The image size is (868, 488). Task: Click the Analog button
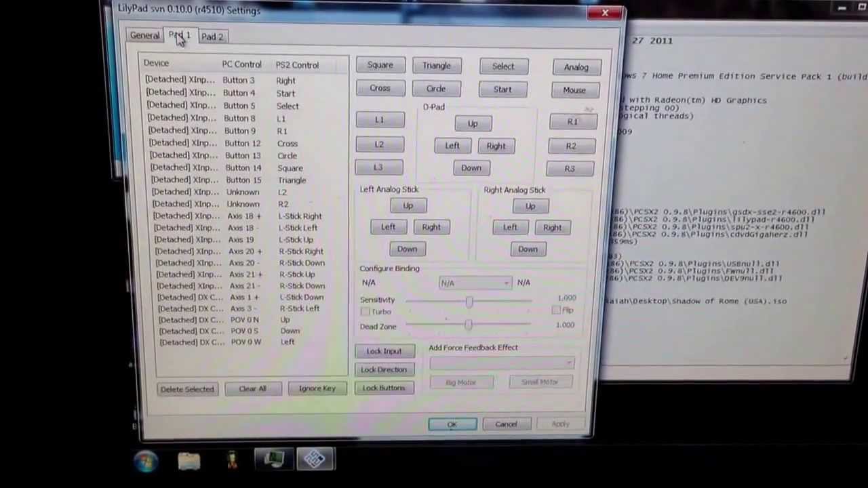click(x=576, y=67)
